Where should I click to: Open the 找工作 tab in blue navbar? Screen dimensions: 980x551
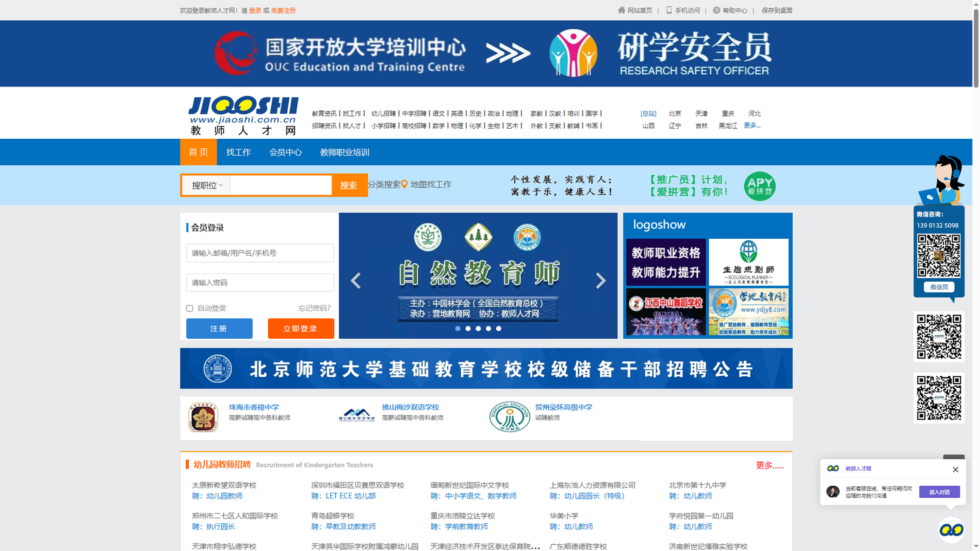click(239, 152)
